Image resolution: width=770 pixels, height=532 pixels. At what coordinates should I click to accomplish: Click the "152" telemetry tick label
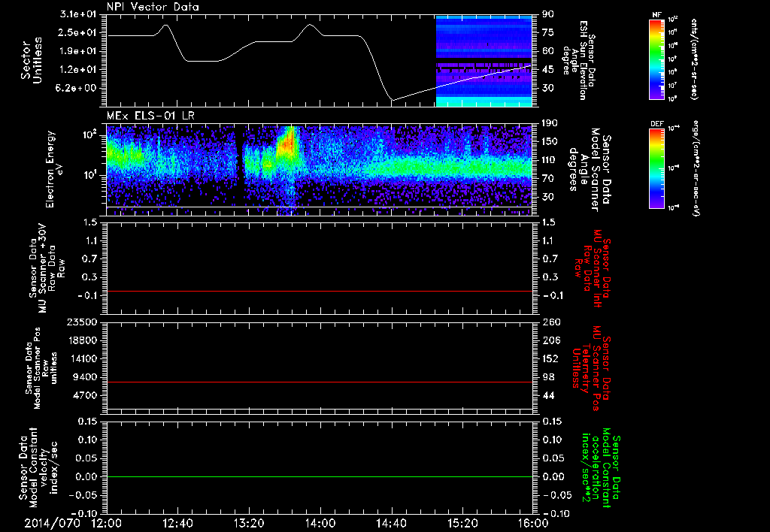click(x=551, y=358)
